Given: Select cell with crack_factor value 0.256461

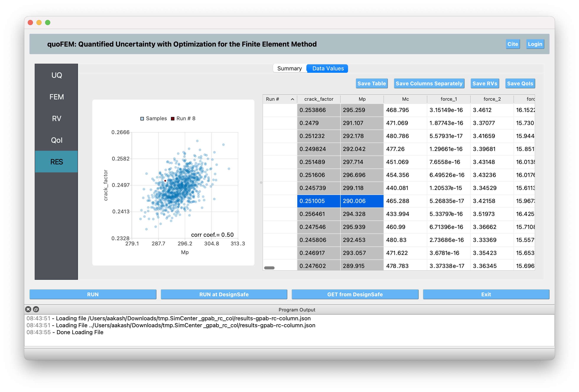Looking at the screenshot, I should (x=319, y=214).
